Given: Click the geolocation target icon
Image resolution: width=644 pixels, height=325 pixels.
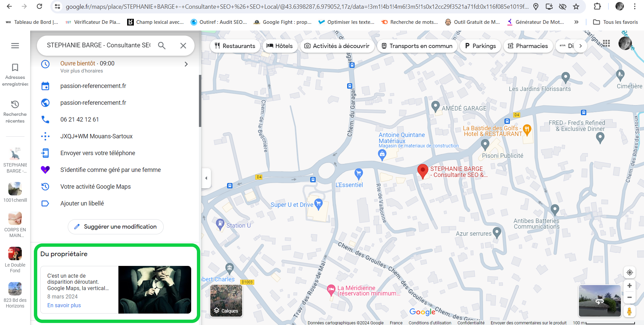Looking at the screenshot, I should click(630, 273).
